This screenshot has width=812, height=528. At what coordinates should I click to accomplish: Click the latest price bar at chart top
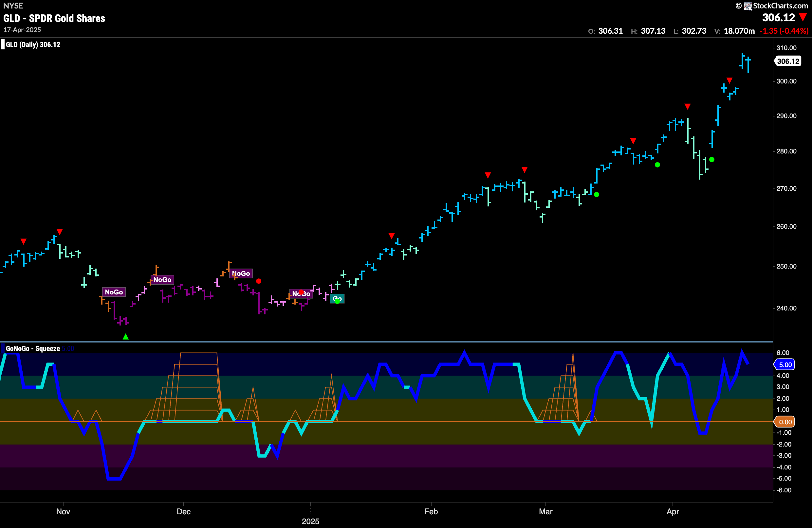click(748, 64)
